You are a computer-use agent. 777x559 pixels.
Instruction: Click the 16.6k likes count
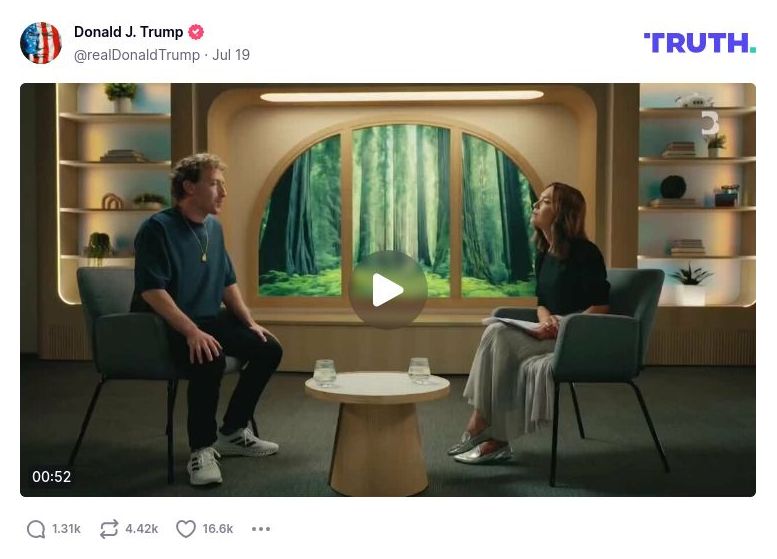point(218,529)
